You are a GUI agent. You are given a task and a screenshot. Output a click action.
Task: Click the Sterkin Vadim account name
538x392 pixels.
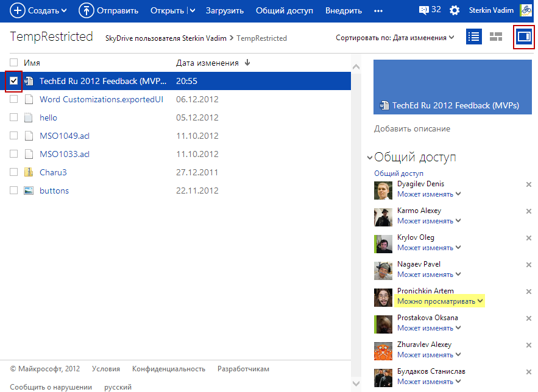[491, 10]
